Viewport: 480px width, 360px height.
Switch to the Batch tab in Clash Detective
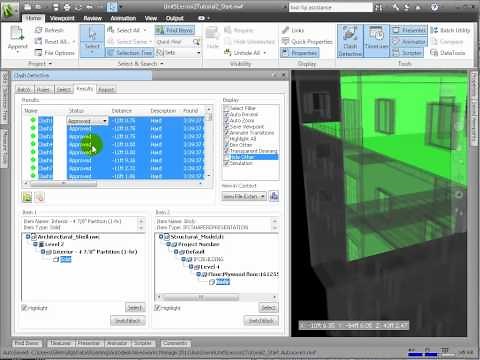pos(24,89)
